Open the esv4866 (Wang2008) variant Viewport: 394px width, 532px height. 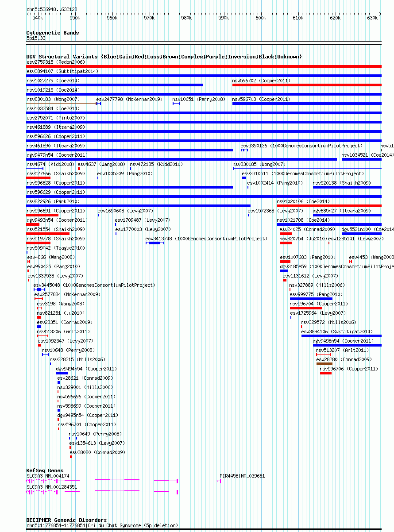pyautogui.click(x=51, y=257)
